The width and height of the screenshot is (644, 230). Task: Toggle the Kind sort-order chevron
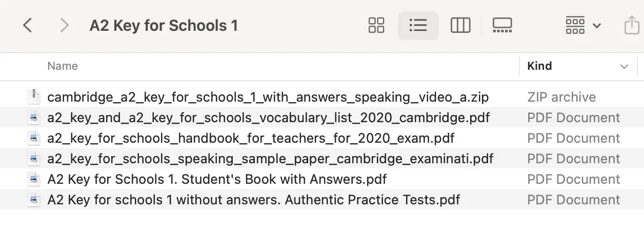[624, 67]
